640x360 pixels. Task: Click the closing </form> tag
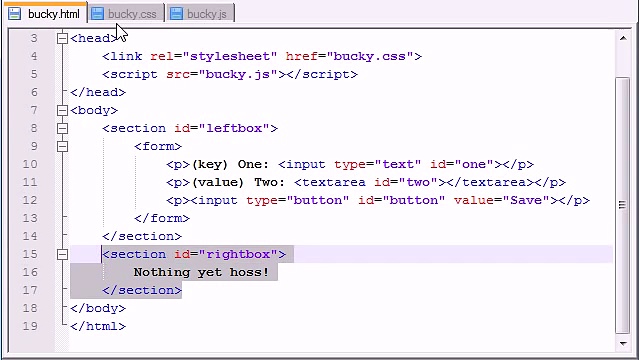162,218
